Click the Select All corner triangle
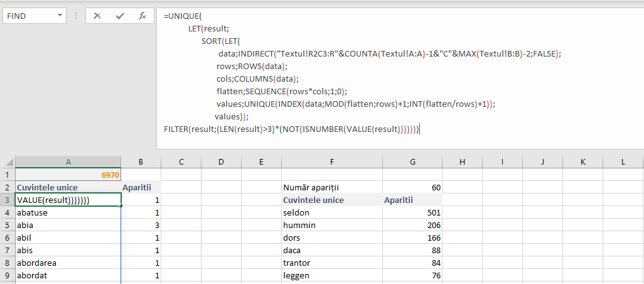 click(8, 162)
